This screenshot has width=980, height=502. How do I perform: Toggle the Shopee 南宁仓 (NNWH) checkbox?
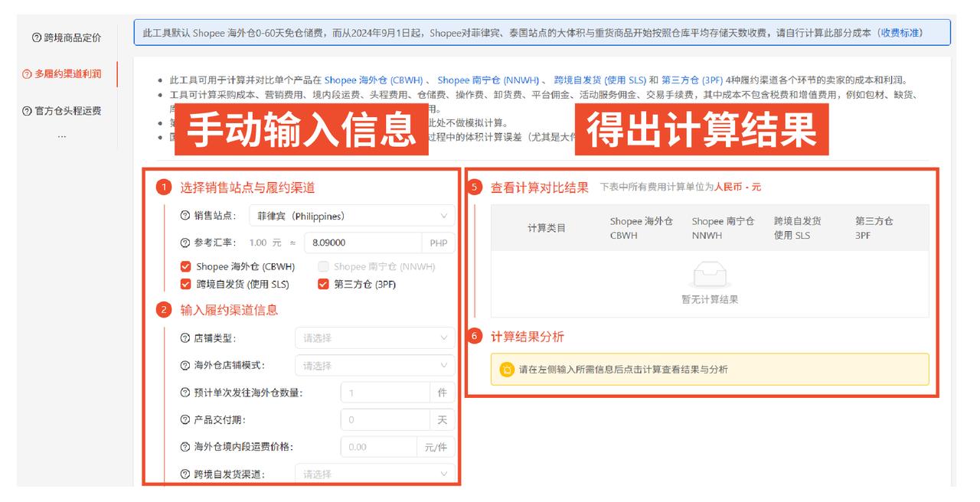[323, 267]
